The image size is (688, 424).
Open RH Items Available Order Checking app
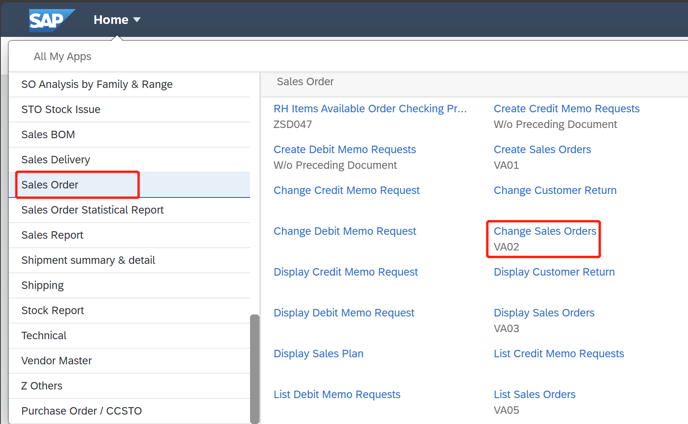(x=370, y=109)
